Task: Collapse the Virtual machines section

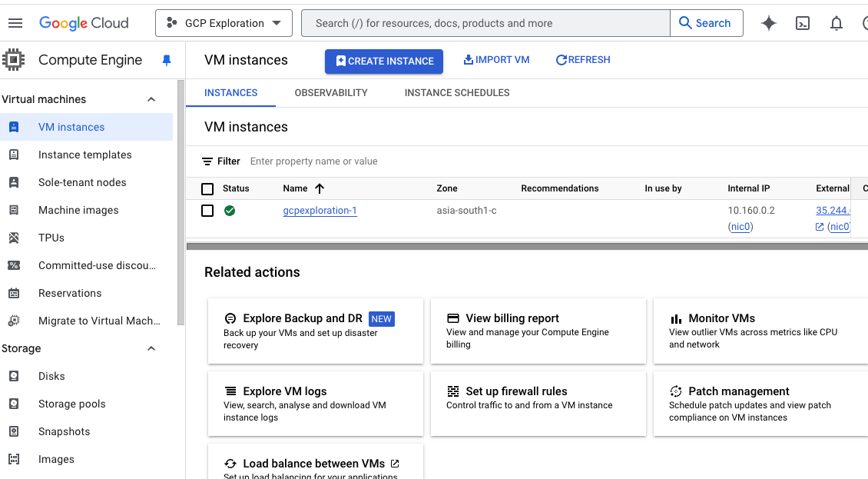Action: click(151, 99)
